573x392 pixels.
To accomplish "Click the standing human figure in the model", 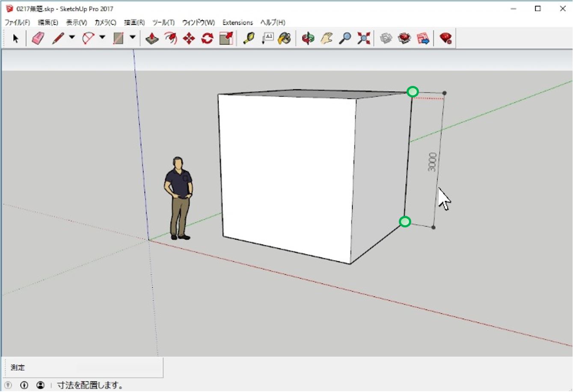I will [x=179, y=198].
